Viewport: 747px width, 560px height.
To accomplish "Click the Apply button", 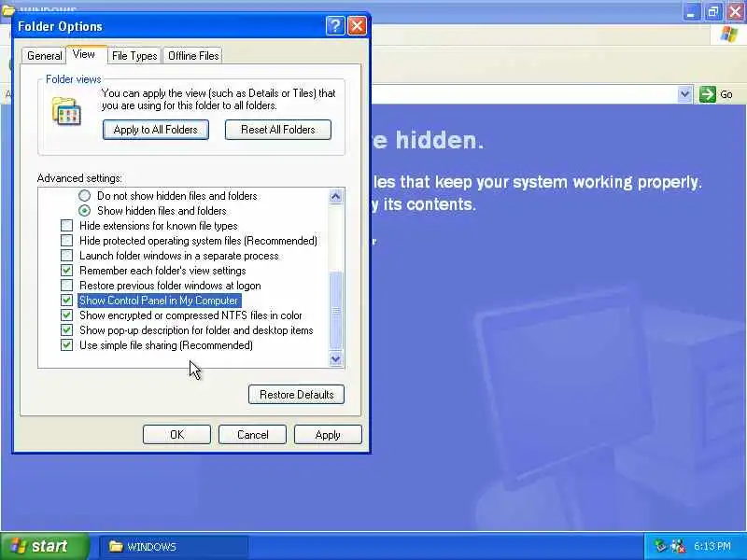I will [x=328, y=434].
